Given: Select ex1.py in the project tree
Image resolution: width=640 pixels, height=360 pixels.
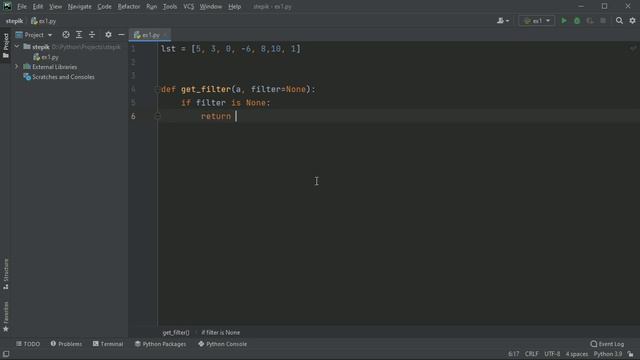Looking at the screenshot, I should pos(46,57).
